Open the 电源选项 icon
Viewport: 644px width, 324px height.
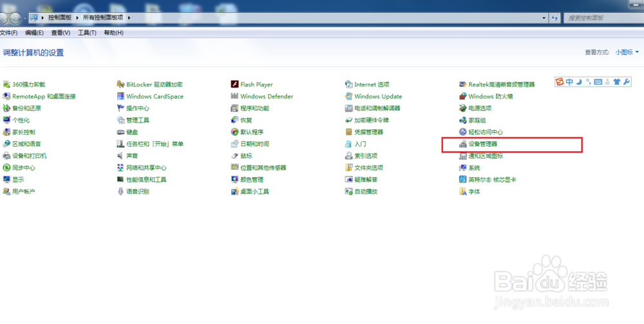[463, 108]
